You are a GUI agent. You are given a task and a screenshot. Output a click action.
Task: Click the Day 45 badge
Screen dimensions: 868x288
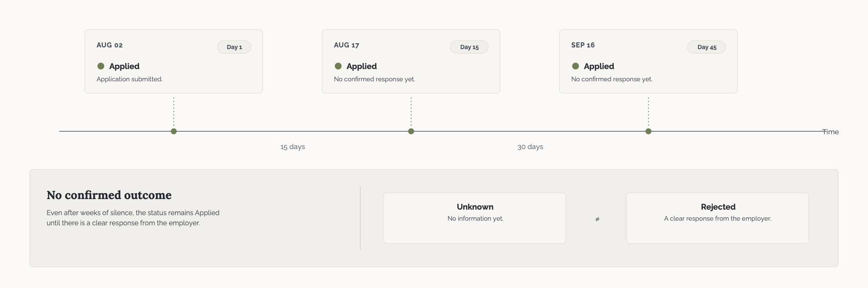coord(707,47)
